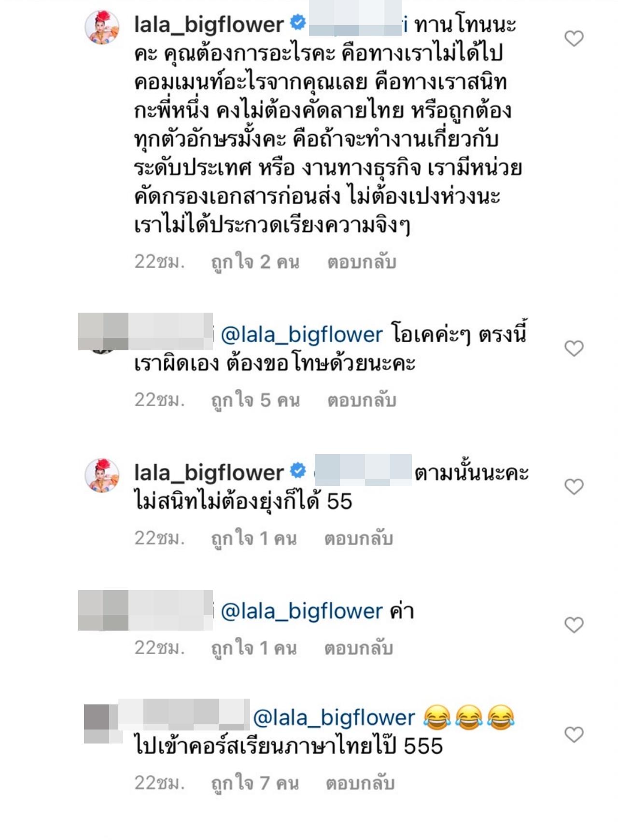The width and height of the screenshot is (618, 840).
Task: Open lala_bigflower avatar on first comment
Action: (102, 27)
